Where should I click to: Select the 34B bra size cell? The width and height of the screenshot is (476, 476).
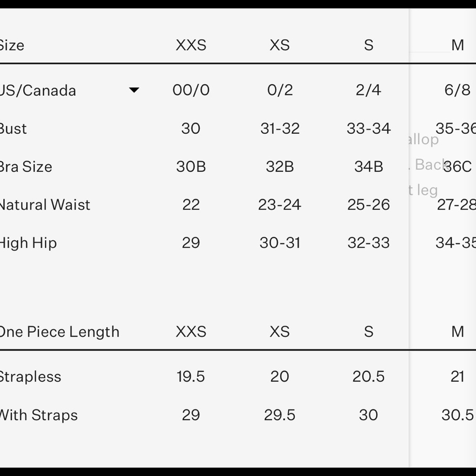pyautogui.click(x=368, y=167)
